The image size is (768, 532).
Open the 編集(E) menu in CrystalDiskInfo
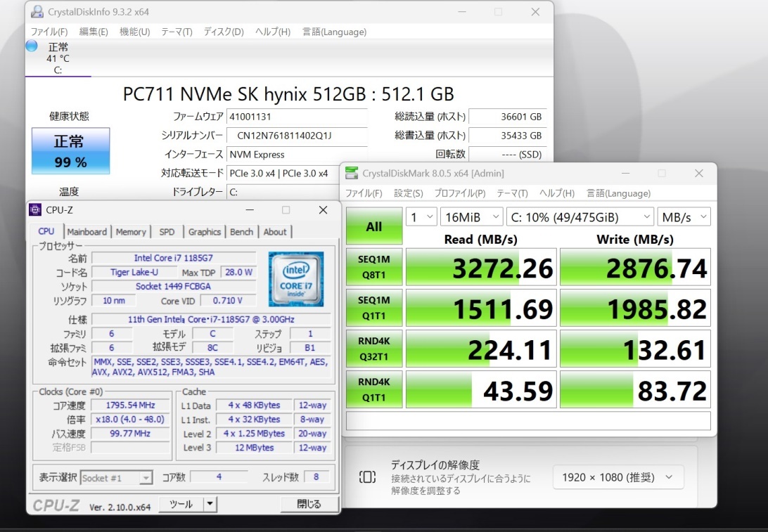click(94, 32)
